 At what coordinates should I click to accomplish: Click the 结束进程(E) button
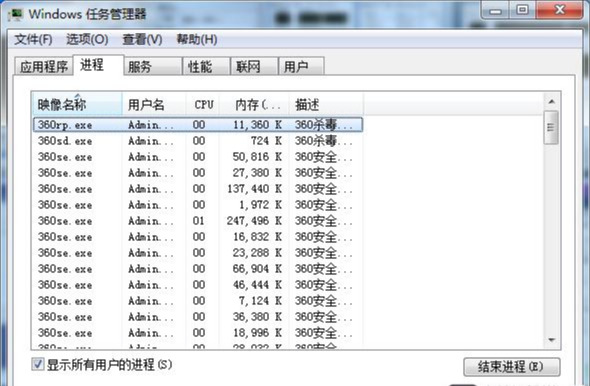coord(511,366)
